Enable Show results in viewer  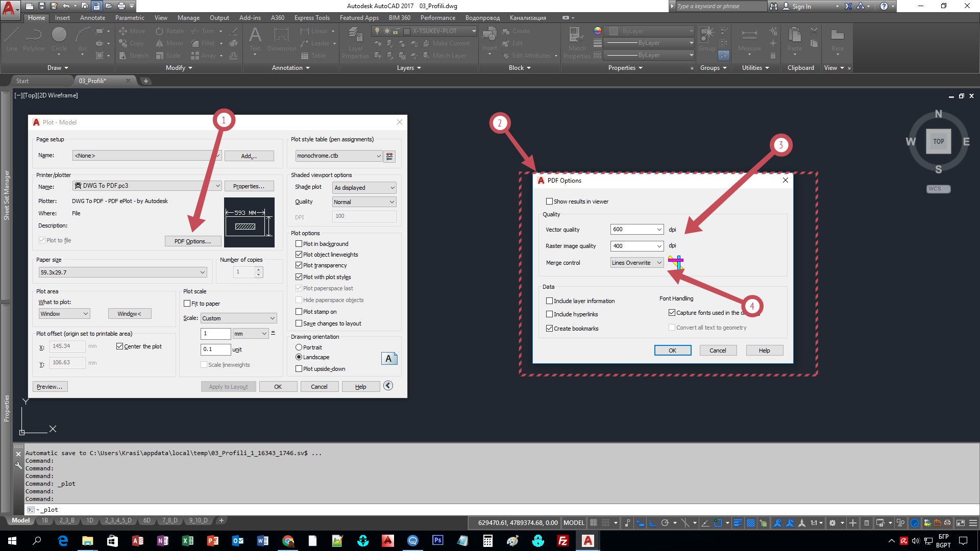549,202
